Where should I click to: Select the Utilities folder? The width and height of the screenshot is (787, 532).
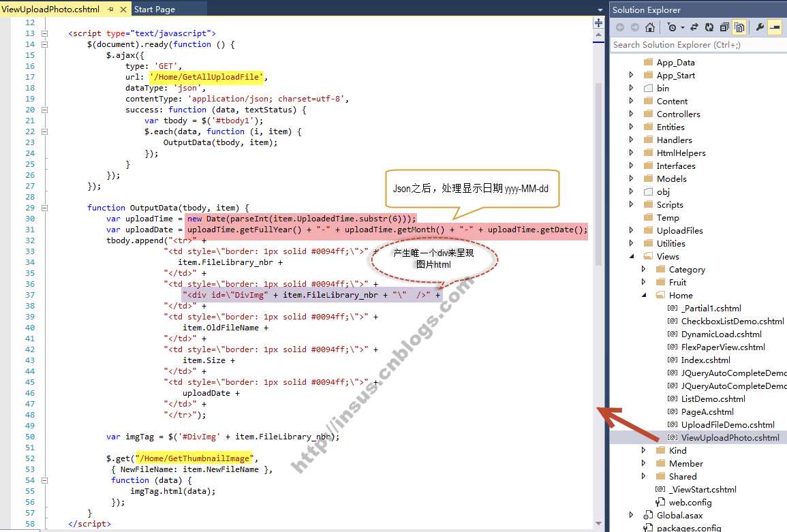[x=671, y=243]
